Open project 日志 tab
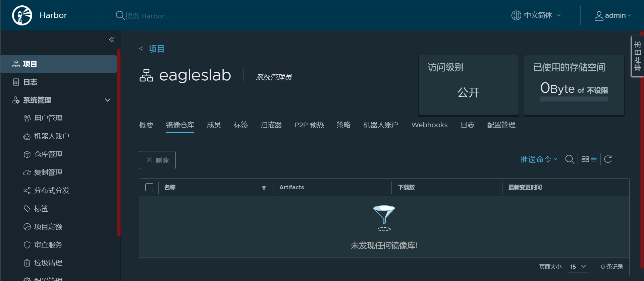 click(468, 125)
